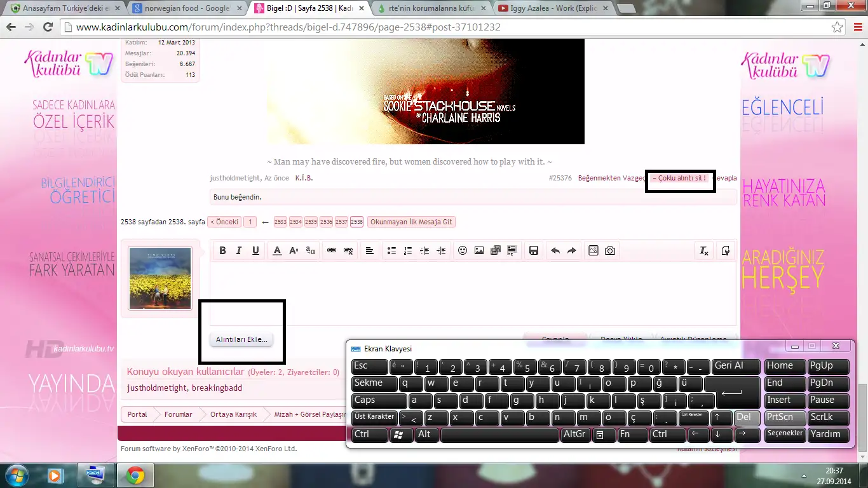Image resolution: width=868 pixels, height=488 pixels.
Task: Increase indent in the editor
Action: tap(441, 251)
